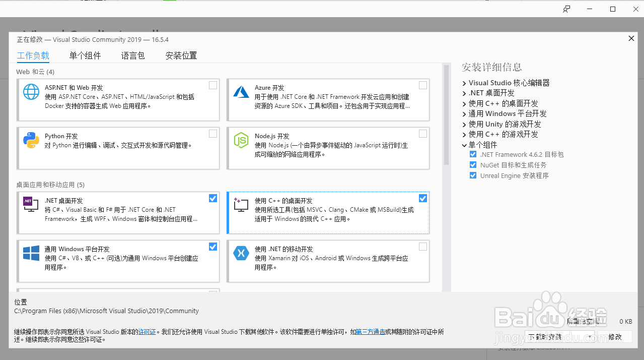Open the 许可证 license link
The width and height of the screenshot is (644, 360).
coord(147,332)
